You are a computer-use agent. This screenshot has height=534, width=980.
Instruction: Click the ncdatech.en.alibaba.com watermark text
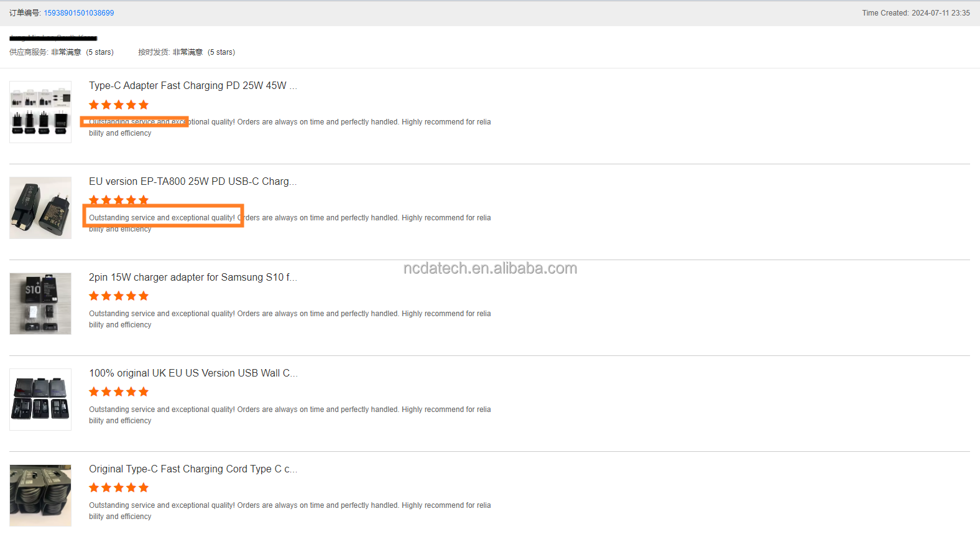[x=490, y=268]
